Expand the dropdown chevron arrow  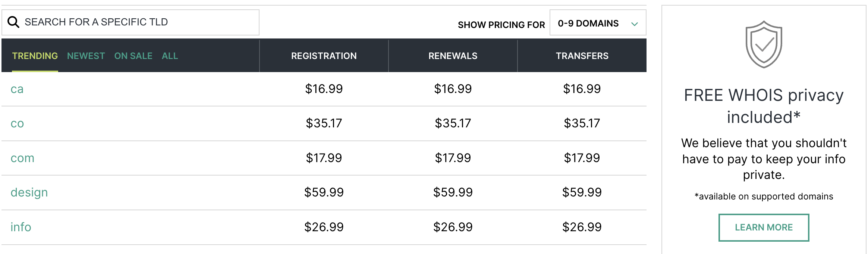coord(635,24)
